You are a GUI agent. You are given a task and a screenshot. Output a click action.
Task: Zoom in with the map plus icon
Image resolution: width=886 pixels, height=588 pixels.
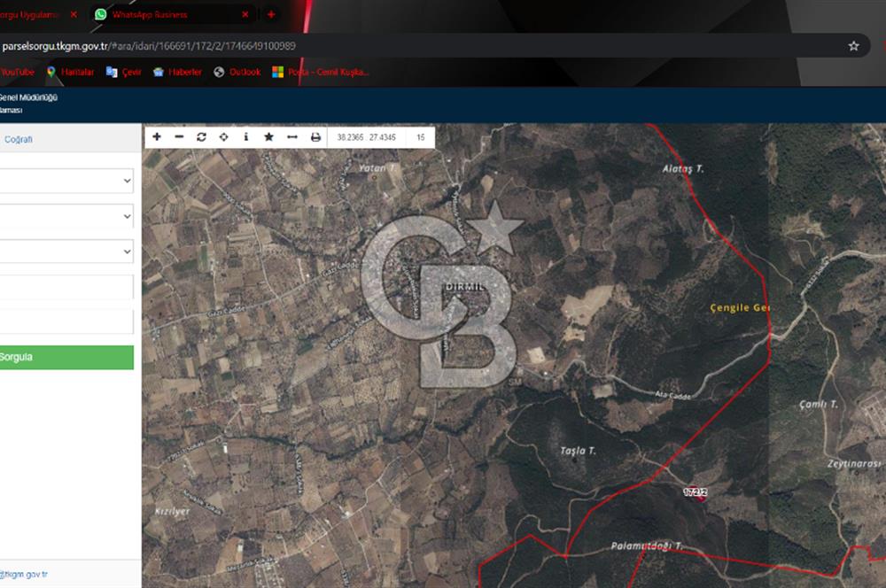pyautogui.click(x=157, y=136)
